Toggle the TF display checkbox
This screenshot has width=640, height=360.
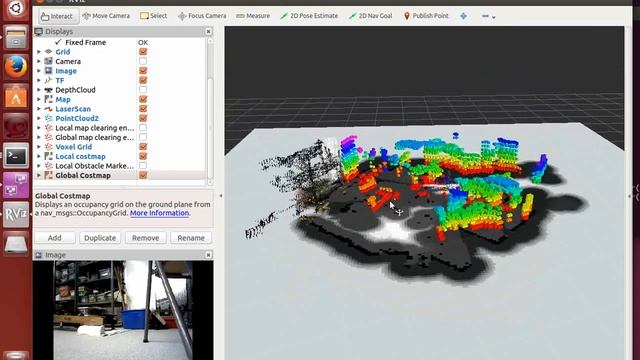(x=143, y=80)
